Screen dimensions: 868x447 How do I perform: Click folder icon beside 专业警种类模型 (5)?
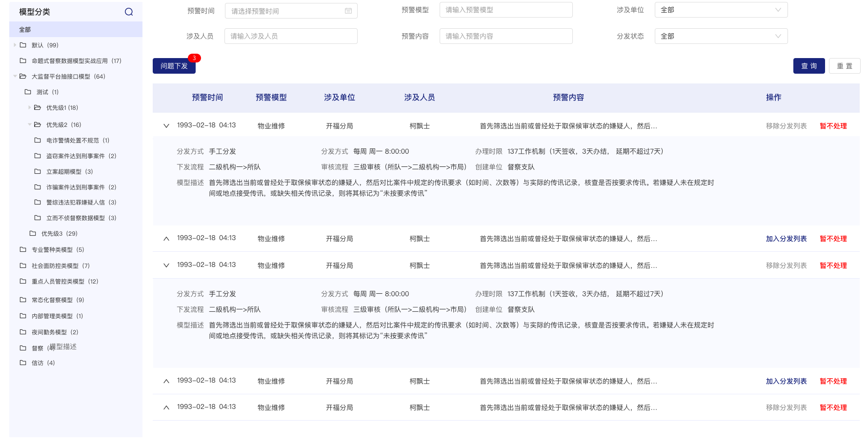[x=23, y=249]
